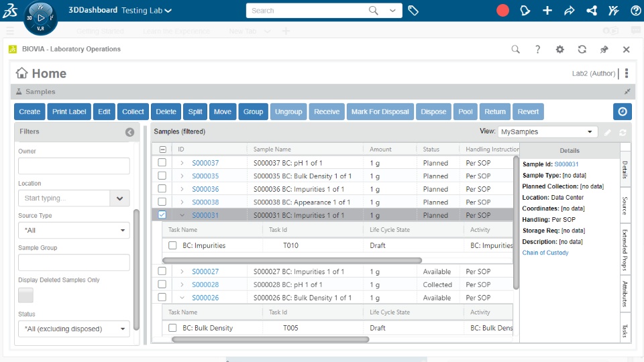The height and width of the screenshot is (362, 644).
Task: Open the 3DEXPERIENCE compass
Action: point(40,17)
